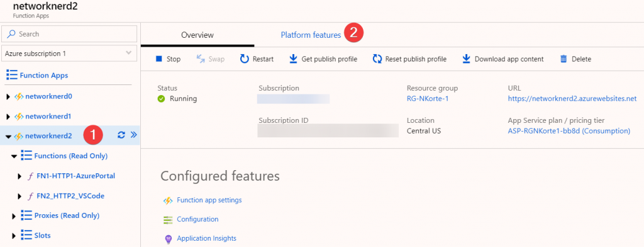The image size is (644, 247).
Task: Click the green Running status check icon
Action: coord(162,99)
